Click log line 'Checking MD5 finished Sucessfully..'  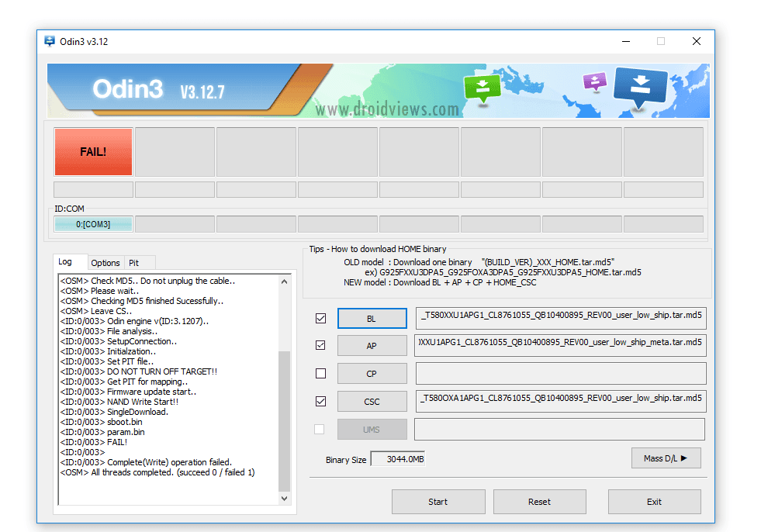142,301
